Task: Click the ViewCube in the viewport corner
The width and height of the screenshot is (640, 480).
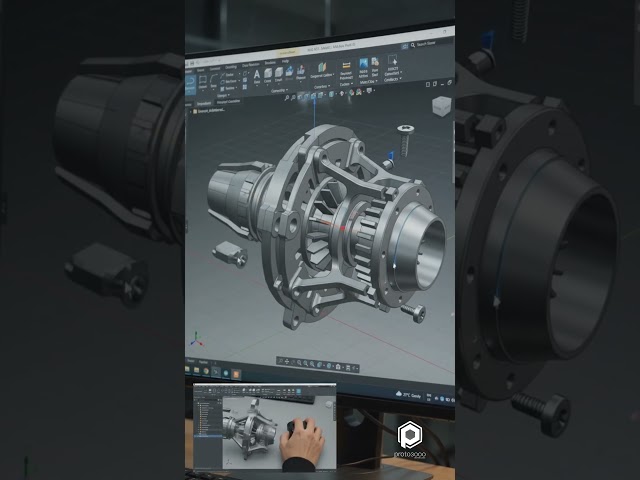Action: point(441,106)
